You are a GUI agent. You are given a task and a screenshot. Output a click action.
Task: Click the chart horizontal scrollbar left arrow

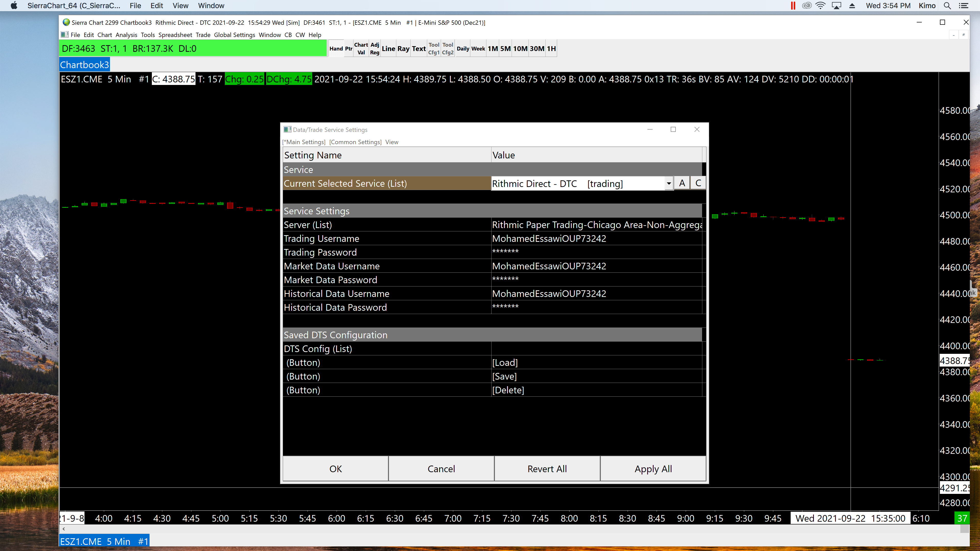click(x=64, y=529)
